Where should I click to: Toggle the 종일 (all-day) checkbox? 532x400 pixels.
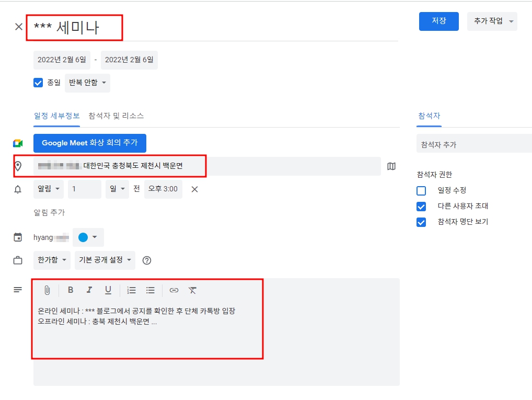pyautogui.click(x=38, y=82)
